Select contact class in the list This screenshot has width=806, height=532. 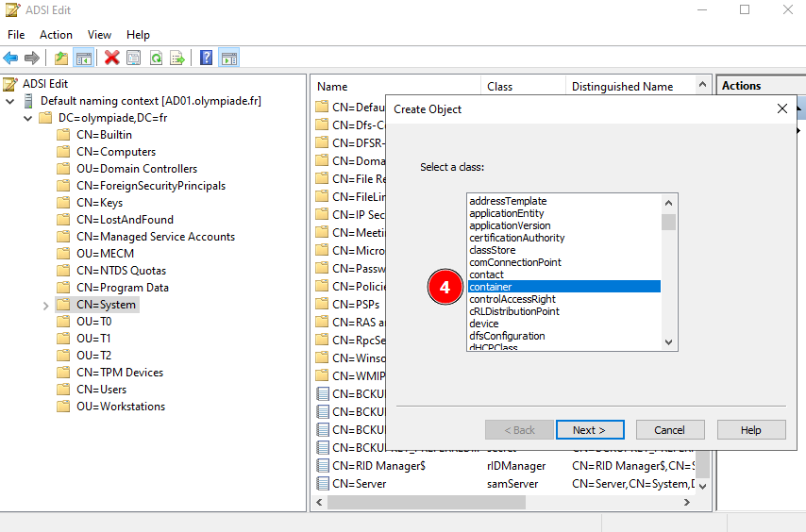coord(563,274)
